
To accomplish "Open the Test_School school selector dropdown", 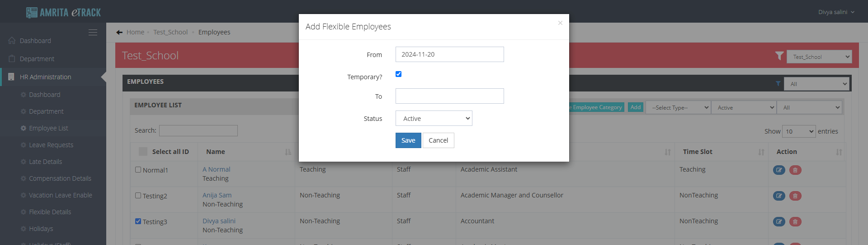I will (x=819, y=57).
